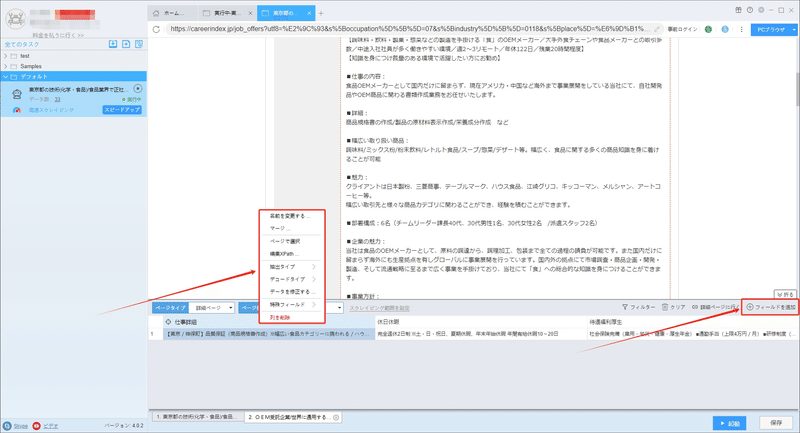The height and width of the screenshot is (433, 800).
Task: Click the help question mark icon
Action: [x=749, y=10]
